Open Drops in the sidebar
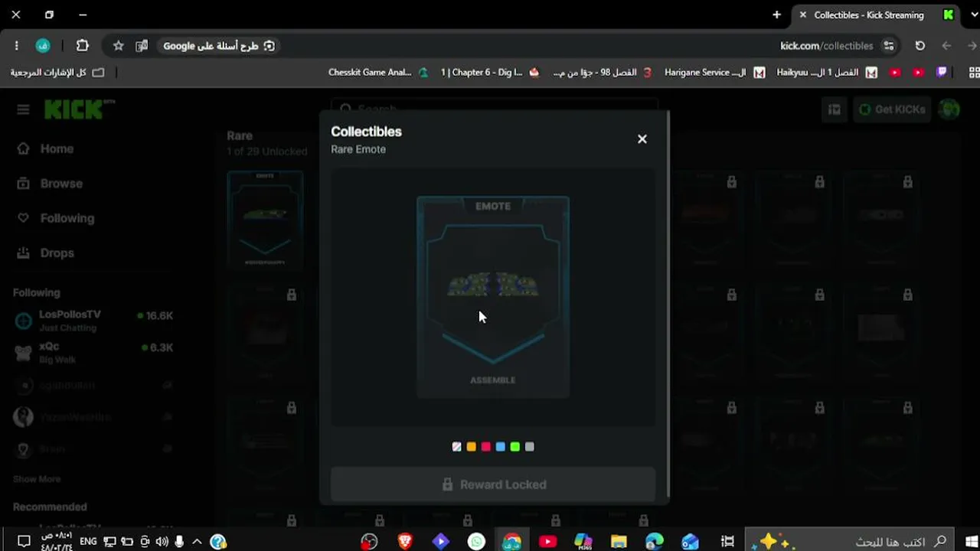This screenshot has width=980, height=551. [x=46, y=253]
